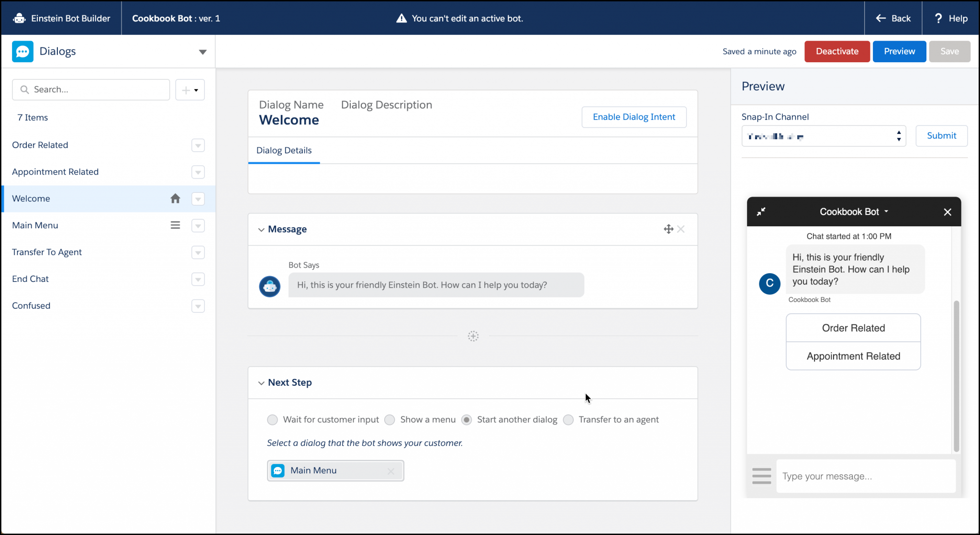Select the Show a menu radio button
This screenshot has width=980, height=535.
(x=390, y=420)
